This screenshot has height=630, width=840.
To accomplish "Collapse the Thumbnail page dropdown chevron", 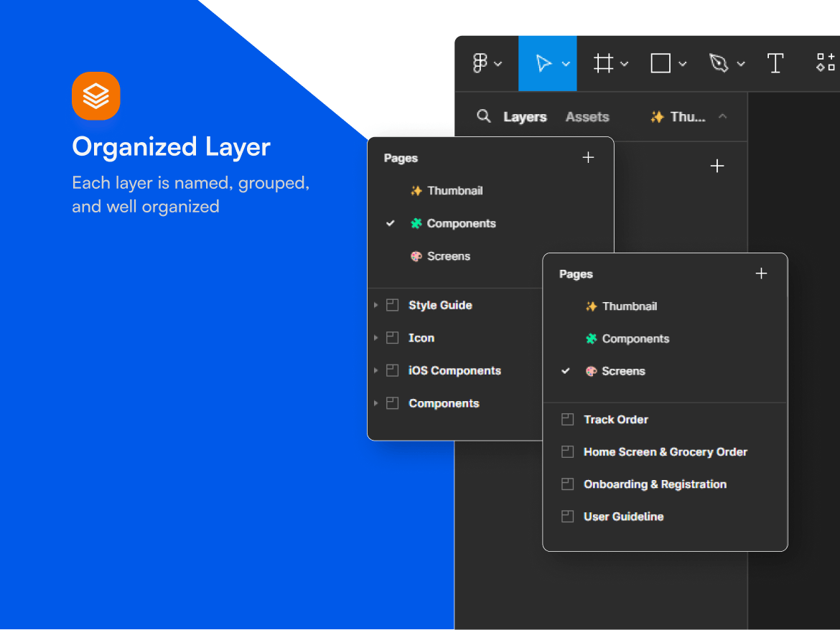I will point(723,117).
